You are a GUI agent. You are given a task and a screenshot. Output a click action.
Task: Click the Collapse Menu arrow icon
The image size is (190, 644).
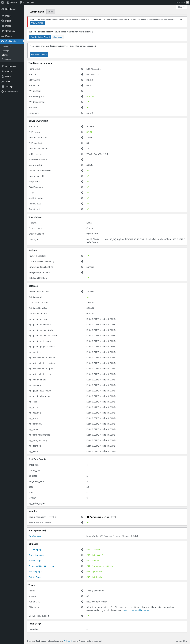point(3,91)
